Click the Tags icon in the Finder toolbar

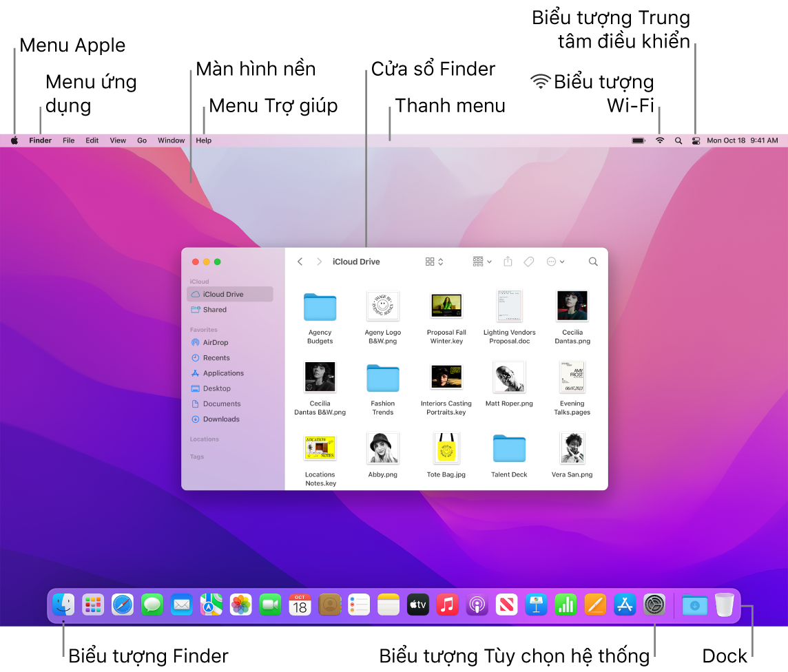(x=528, y=262)
